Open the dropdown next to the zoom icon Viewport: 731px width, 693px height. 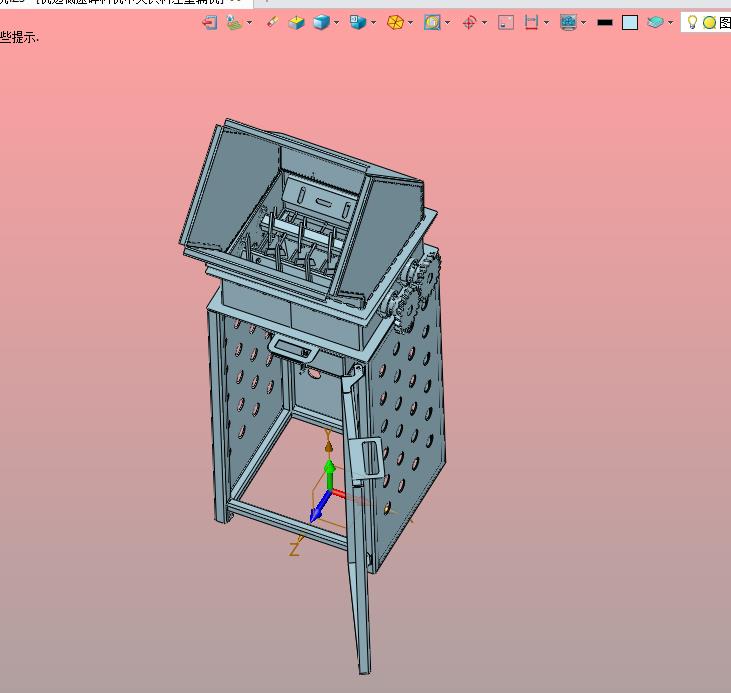click(448, 22)
